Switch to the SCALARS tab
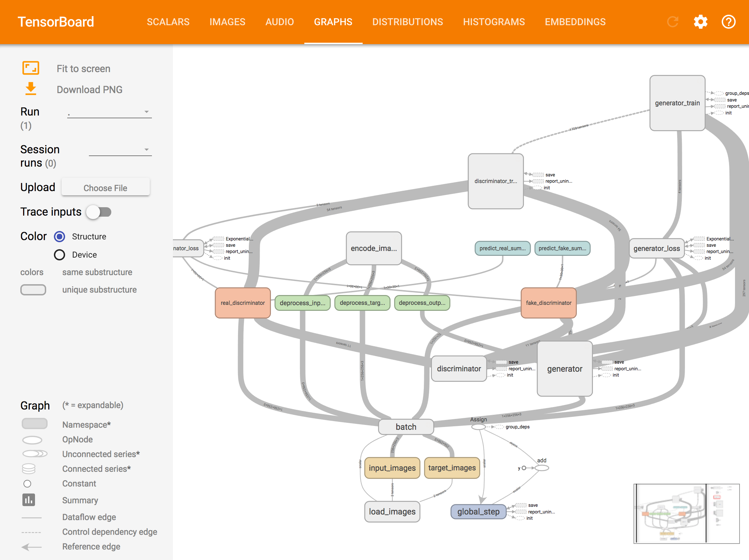 168,22
